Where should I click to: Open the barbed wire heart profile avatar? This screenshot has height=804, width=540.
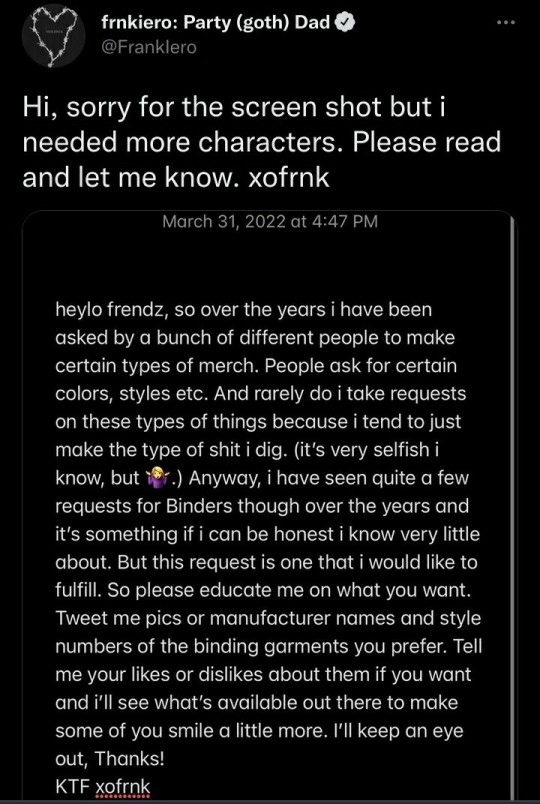click(50, 35)
